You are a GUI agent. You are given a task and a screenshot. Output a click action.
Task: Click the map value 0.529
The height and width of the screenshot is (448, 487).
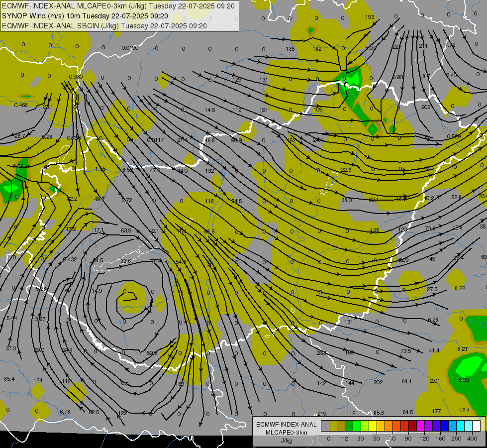pos(454,136)
